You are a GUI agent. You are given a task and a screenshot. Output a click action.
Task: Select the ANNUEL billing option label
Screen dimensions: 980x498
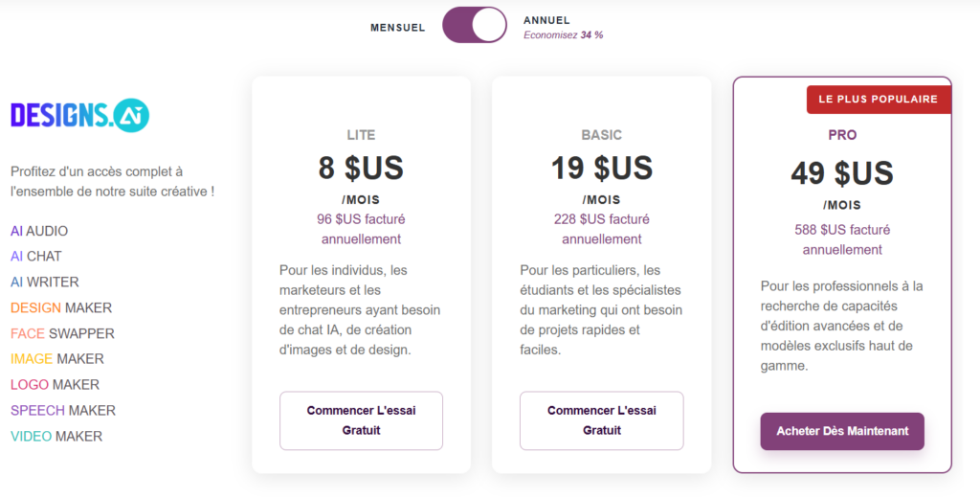click(546, 21)
